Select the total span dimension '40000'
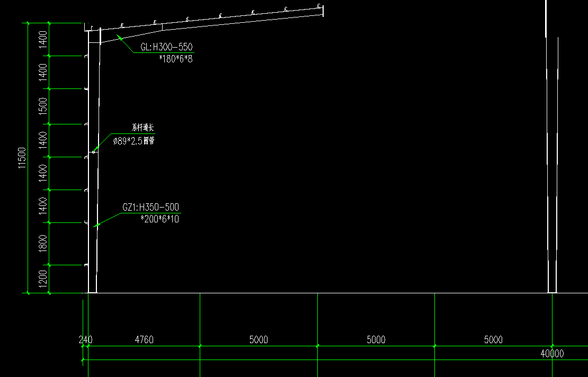Viewport: 588px width, 377px height. click(x=552, y=353)
